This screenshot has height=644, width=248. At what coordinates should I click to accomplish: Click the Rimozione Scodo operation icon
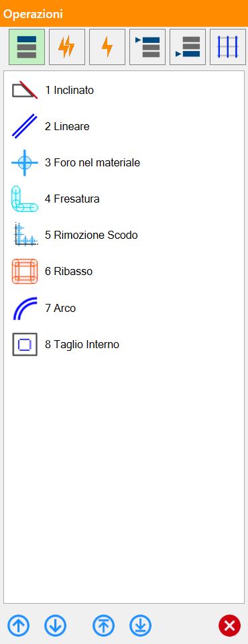click(x=25, y=235)
